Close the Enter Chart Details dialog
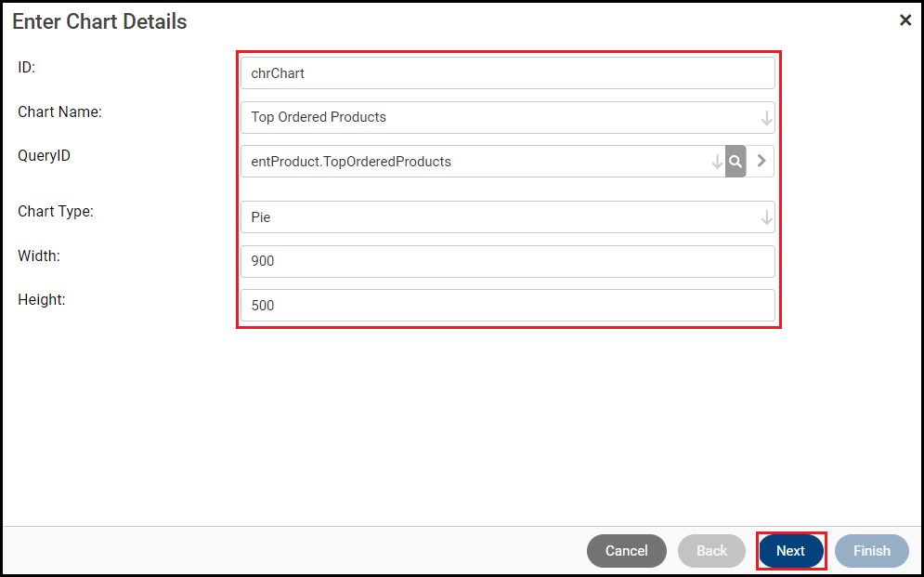 (x=905, y=20)
